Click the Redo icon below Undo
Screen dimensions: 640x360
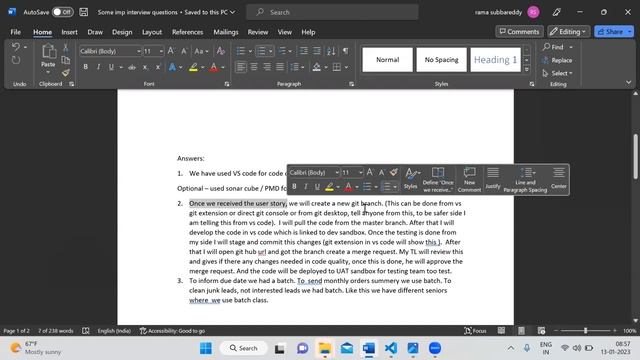click(16, 60)
